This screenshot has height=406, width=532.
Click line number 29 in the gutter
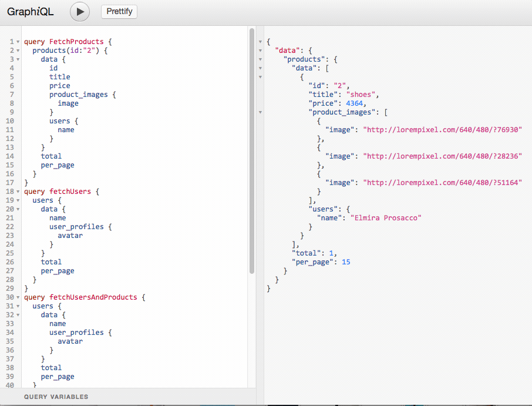[10, 288]
